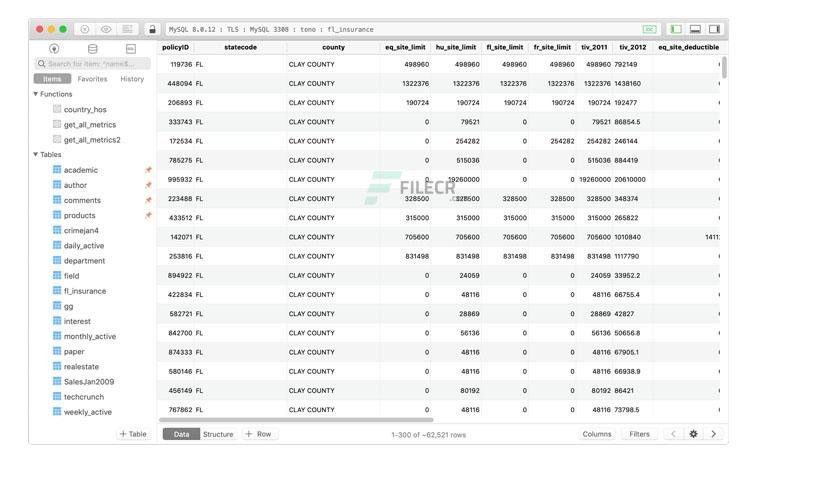
Task: Open the interest table
Action: (77, 321)
